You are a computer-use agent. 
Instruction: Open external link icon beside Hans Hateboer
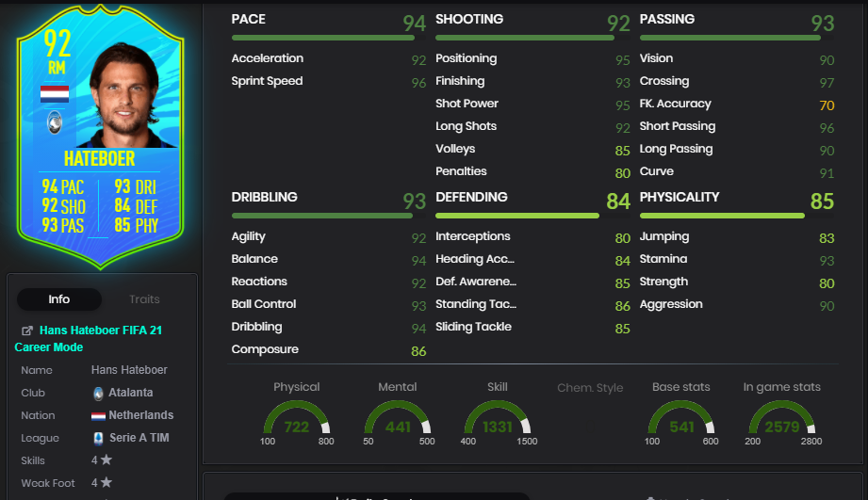pyautogui.click(x=26, y=331)
